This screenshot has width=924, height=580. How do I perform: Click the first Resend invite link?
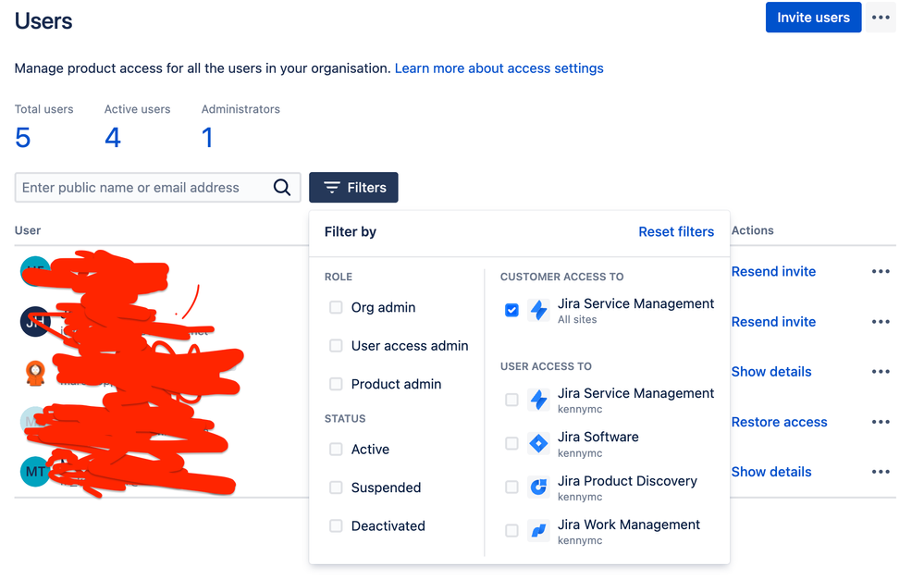(773, 272)
